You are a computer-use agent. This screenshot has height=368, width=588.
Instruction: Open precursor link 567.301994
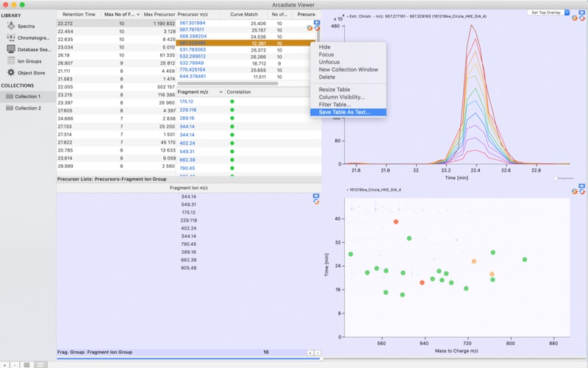click(x=193, y=23)
